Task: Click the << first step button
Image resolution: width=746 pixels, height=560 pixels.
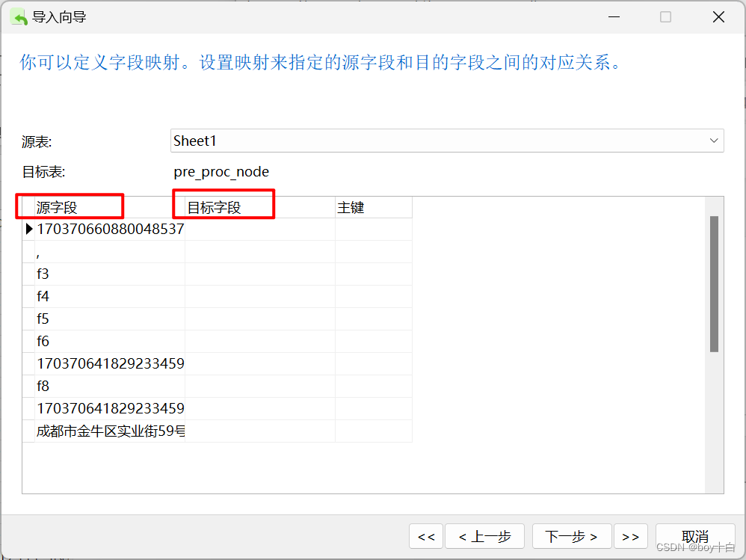Action: [426, 536]
